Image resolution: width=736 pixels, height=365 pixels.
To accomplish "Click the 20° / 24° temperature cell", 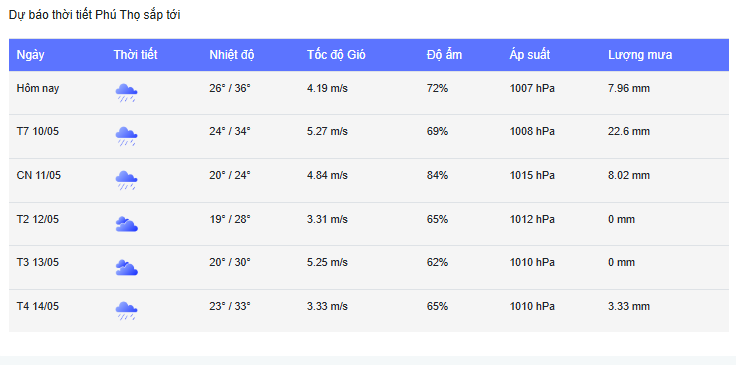I will [230, 175].
